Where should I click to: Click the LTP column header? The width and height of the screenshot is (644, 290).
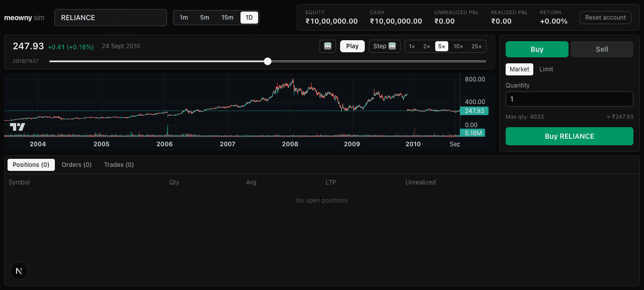331,182
